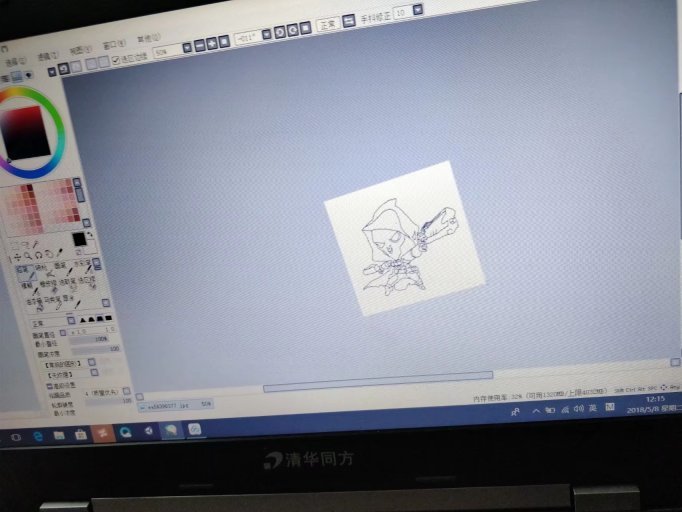This screenshot has width=682, height=512.
Task: Click the swatch panel vertical scrollbar
Action: (80, 195)
